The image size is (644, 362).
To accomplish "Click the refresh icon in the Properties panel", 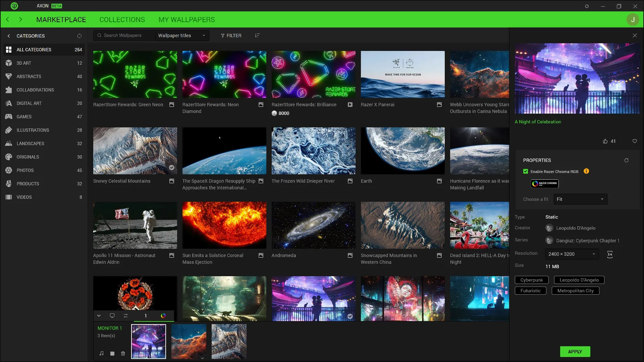I will click(x=627, y=160).
